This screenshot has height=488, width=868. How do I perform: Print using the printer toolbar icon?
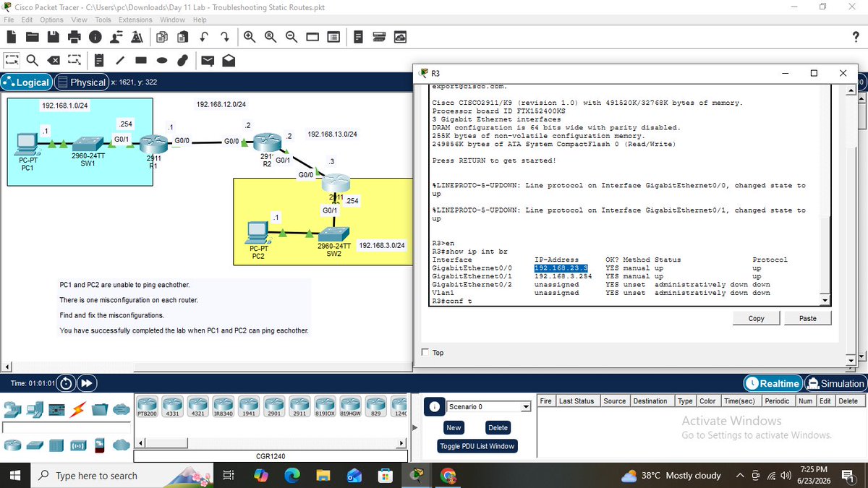(x=75, y=36)
